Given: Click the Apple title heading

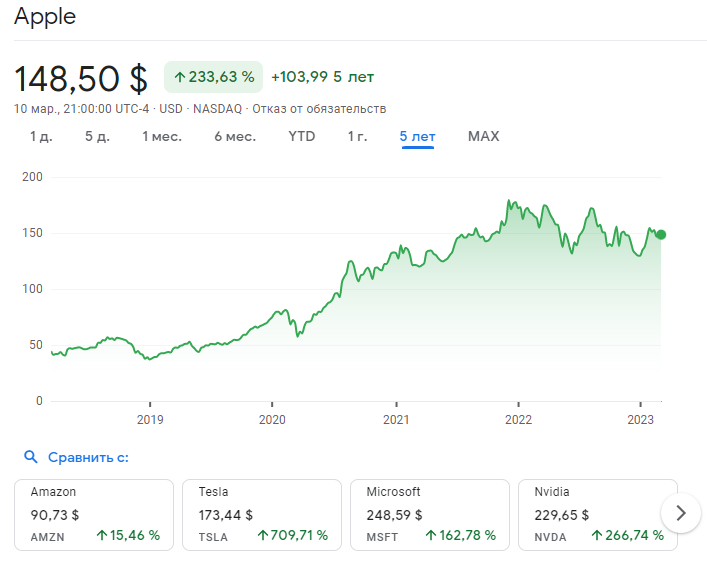Looking at the screenshot, I should (x=45, y=17).
